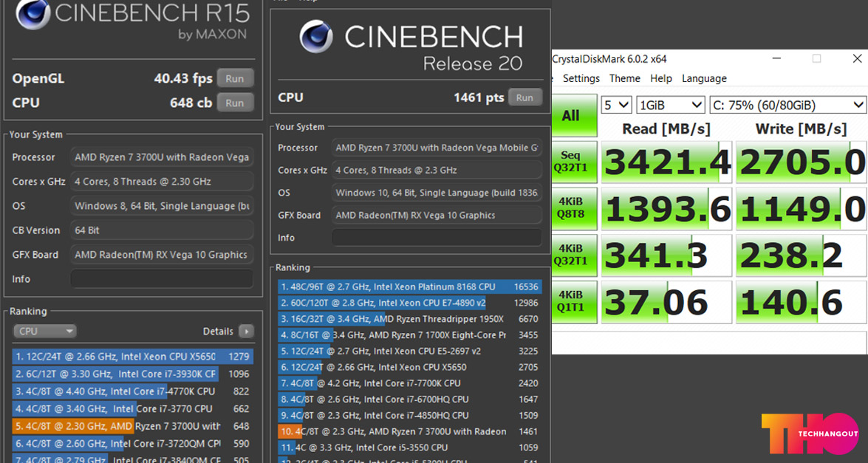Click the R15 CPU score 648 cb
This screenshot has height=463, width=868.
[x=191, y=103]
